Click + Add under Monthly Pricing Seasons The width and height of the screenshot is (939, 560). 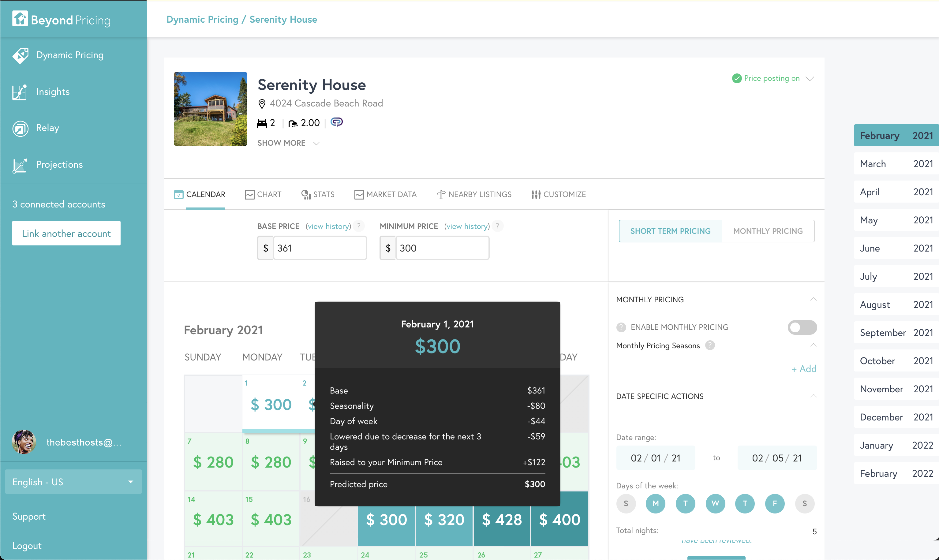click(804, 369)
